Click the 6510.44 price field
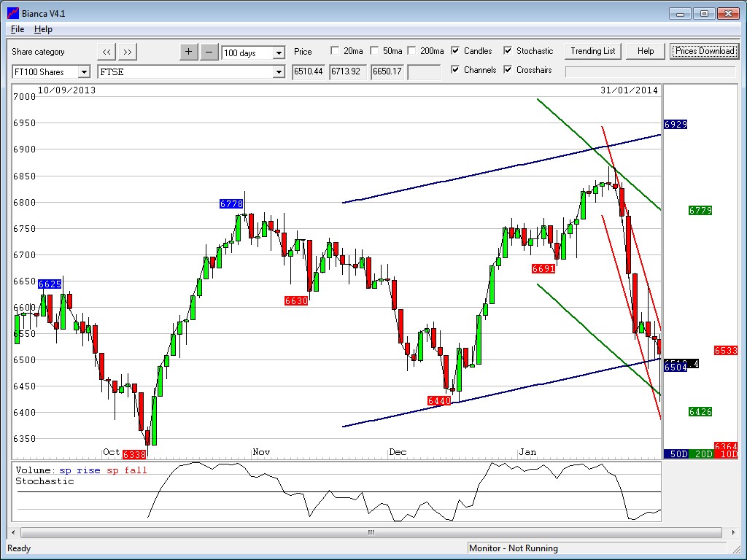The image size is (747, 560). point(309,72)
